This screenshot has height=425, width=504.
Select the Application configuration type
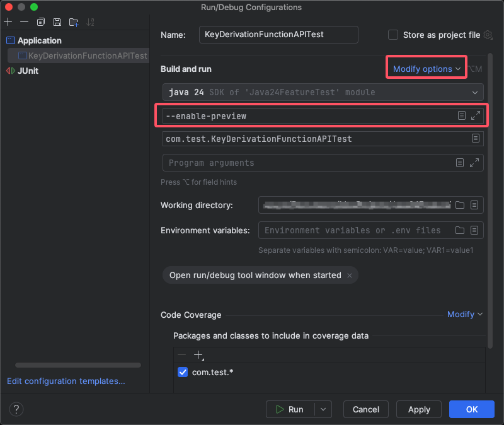40,40
